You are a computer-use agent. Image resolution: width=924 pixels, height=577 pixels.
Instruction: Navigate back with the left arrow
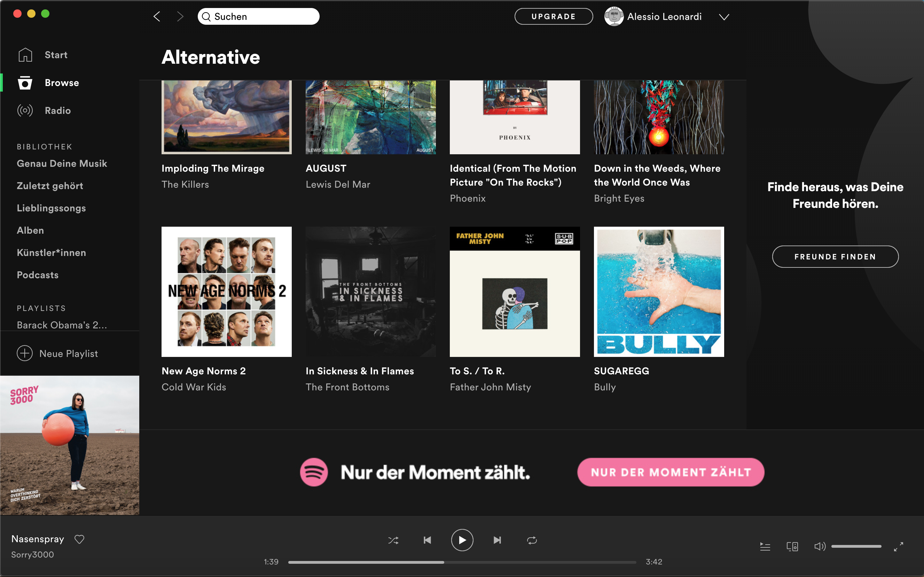point(157,16)
